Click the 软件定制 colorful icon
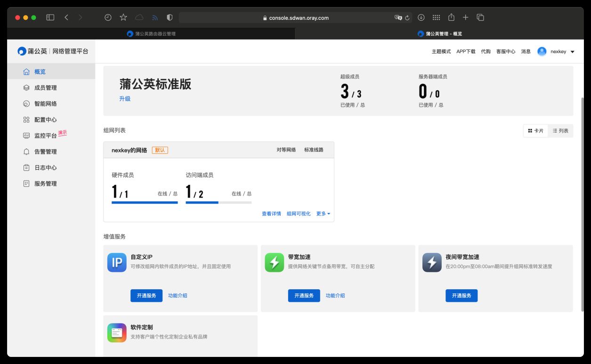The height and width of the screenshot is (364, 591). (117, 332)
